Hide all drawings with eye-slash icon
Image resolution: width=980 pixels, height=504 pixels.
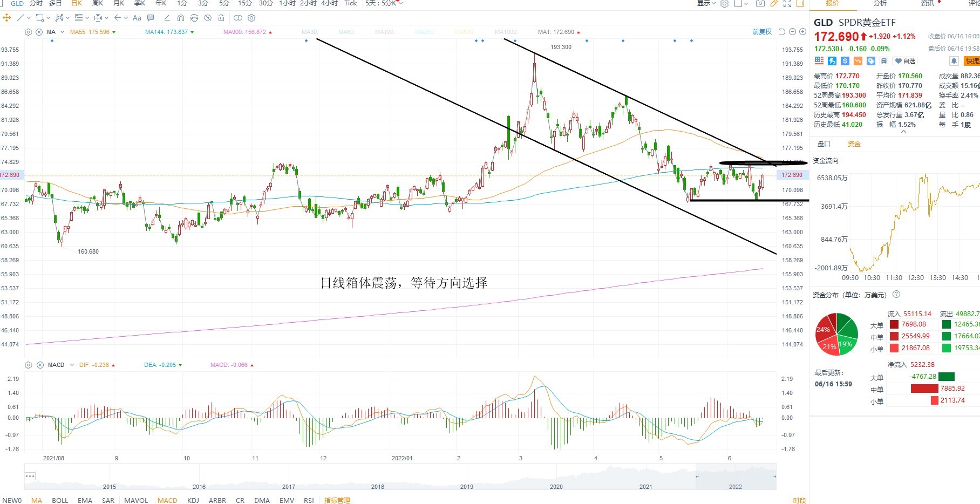[x=208, y=18]
